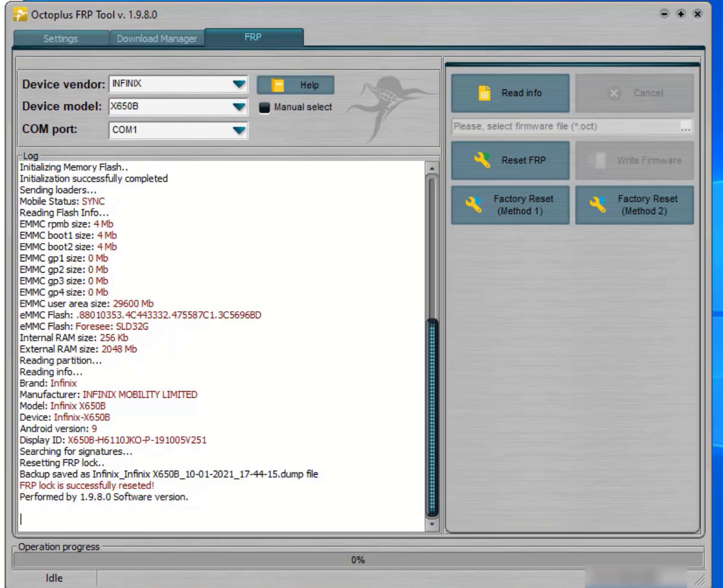Click 'eMMC Flash: Foresee: SLD32G' log line
Image resolution: width=723 pixels, height=588 pixels.
point(84,326)
